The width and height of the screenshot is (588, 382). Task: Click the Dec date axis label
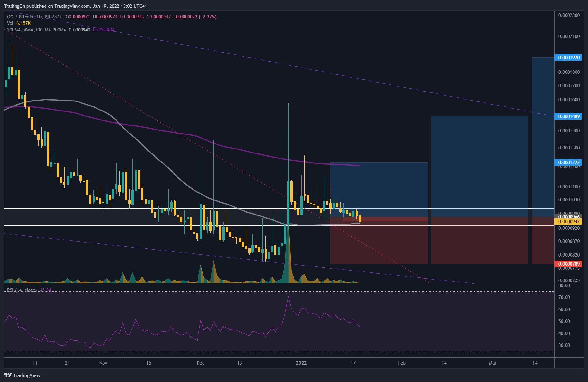coord(201,363)
